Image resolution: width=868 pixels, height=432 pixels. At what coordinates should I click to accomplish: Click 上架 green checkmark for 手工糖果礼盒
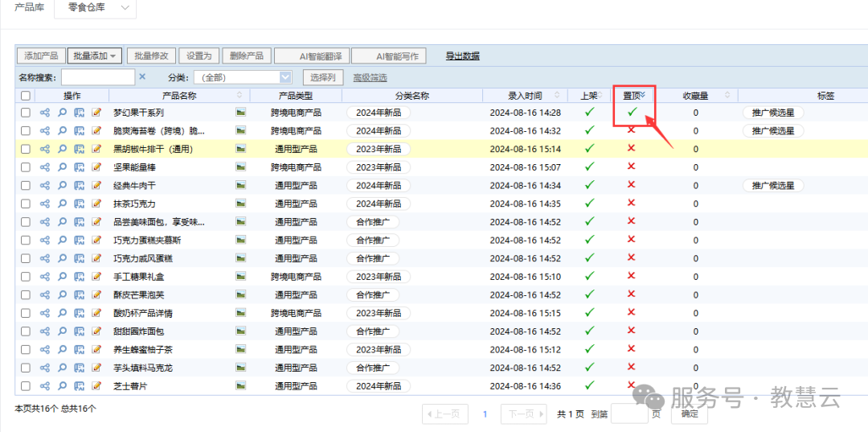(x=590, y=276)
